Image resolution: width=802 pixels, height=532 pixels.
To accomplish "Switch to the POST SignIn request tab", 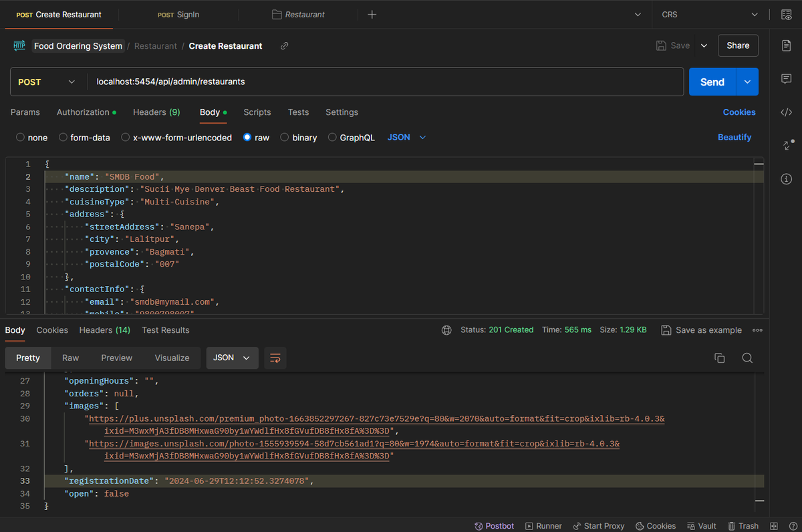I will 178,15.
